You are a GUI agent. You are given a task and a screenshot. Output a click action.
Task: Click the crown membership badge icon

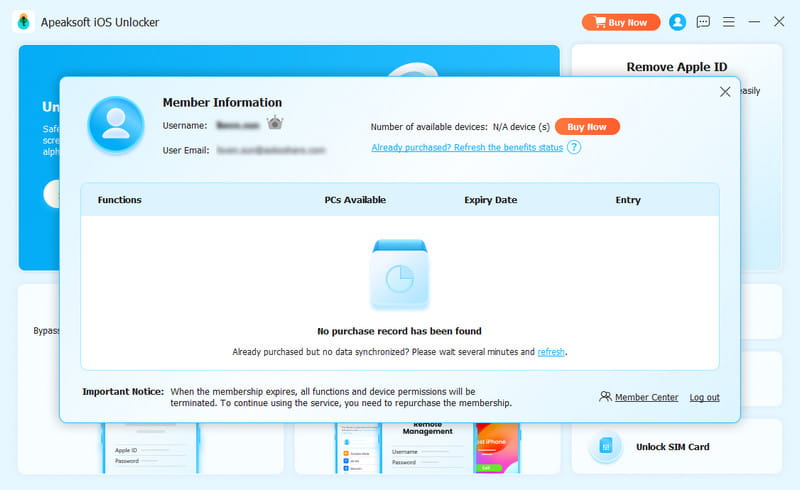tap(275, 124)
